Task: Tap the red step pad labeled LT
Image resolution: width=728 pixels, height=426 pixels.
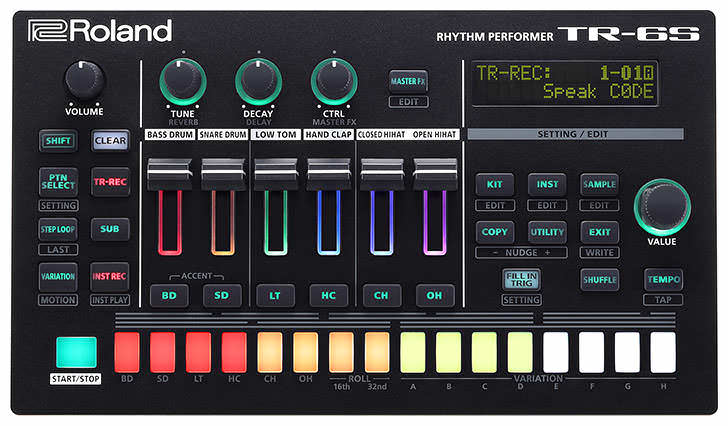Action: click(x=198, y=352)
